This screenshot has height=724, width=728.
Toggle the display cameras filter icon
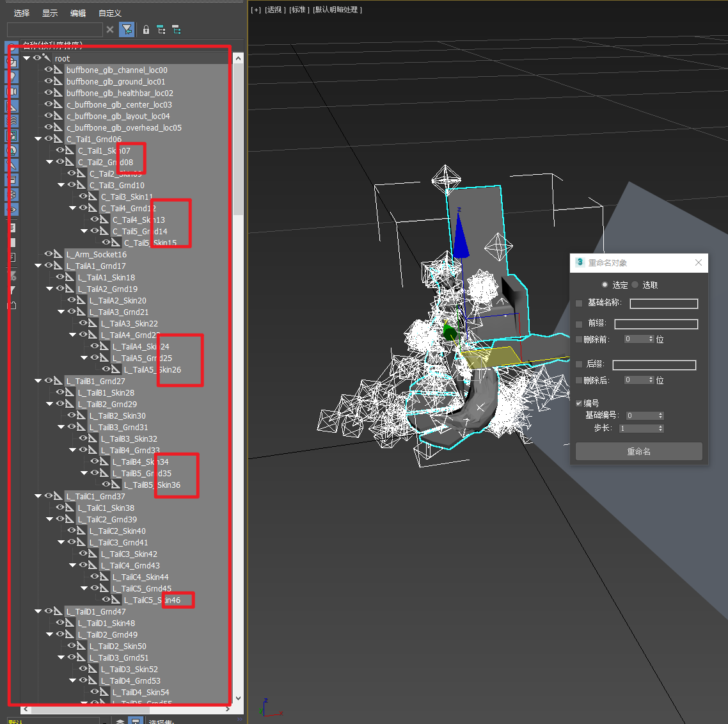coord(13,91)
